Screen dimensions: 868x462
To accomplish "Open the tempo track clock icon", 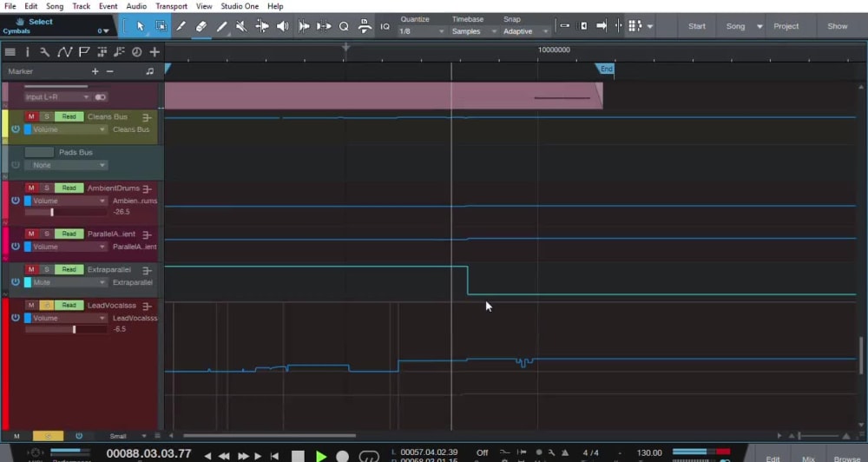I will tap(137, 52).
